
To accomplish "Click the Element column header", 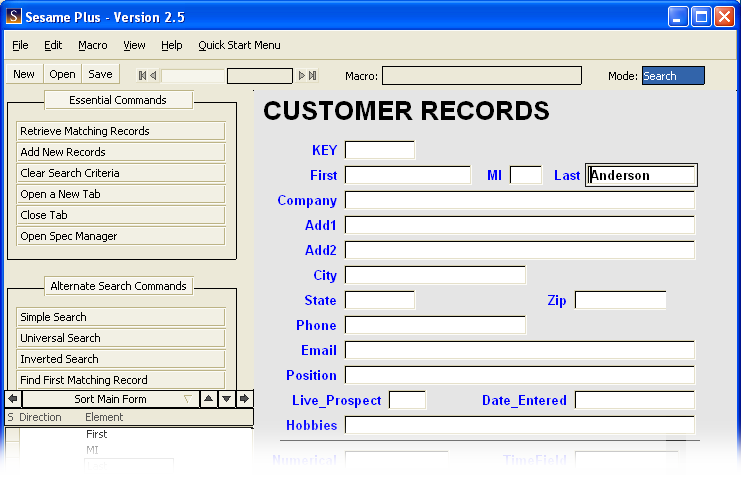I will pos(104,417).
